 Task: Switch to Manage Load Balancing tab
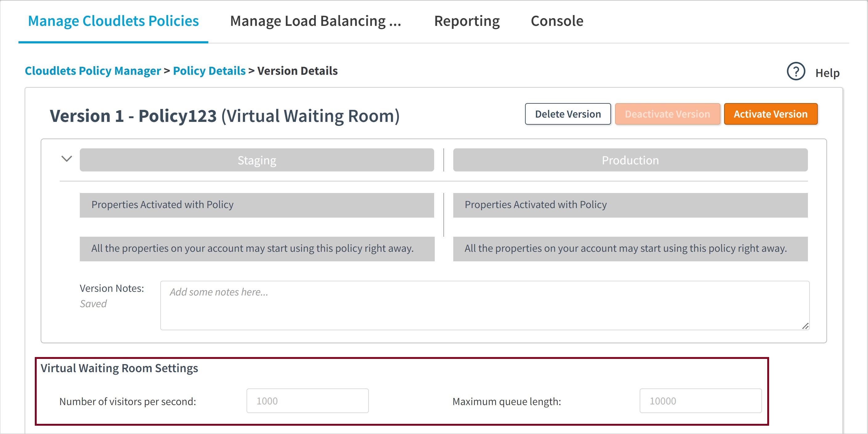316,21
